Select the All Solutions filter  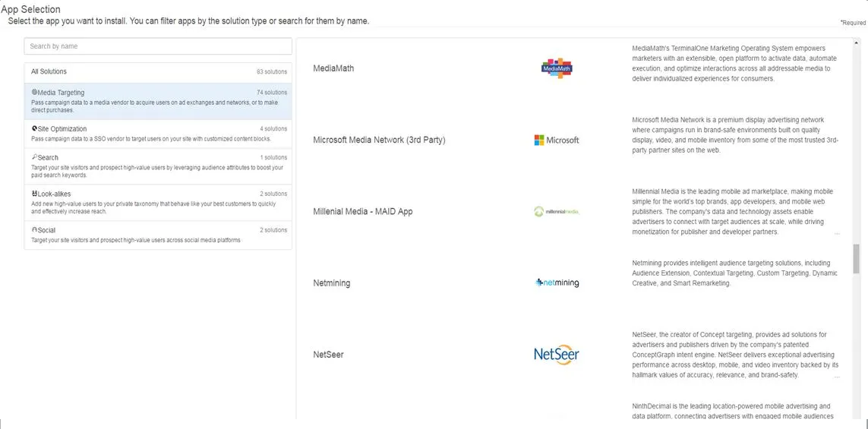[x=158, y=72]
